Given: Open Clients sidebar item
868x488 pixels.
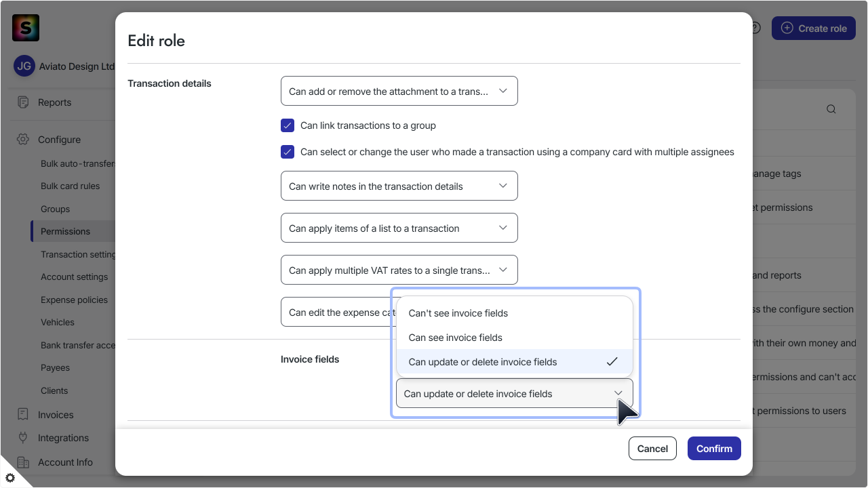Looking at the screenshot, I should pos(54,390).
